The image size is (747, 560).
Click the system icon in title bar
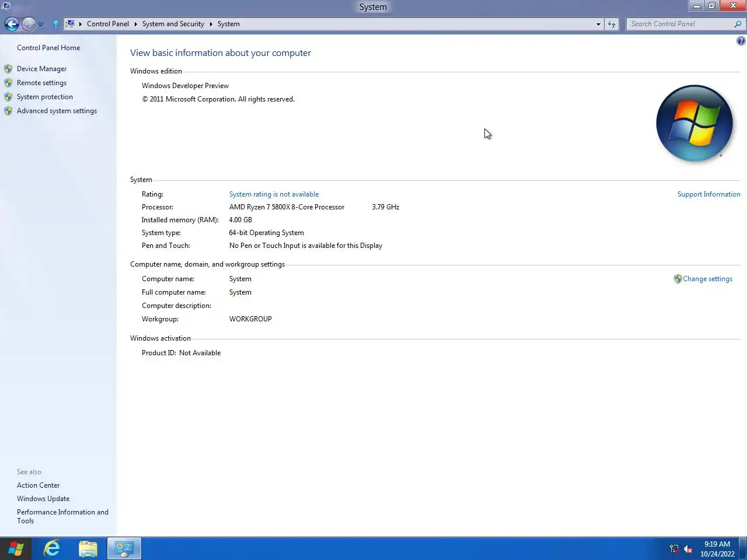point(6,6)
